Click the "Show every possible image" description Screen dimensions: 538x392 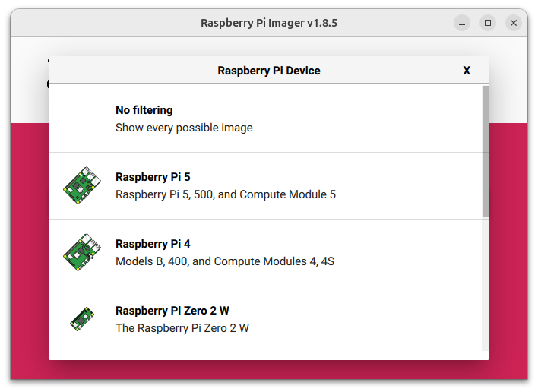(x=184, y=128)
